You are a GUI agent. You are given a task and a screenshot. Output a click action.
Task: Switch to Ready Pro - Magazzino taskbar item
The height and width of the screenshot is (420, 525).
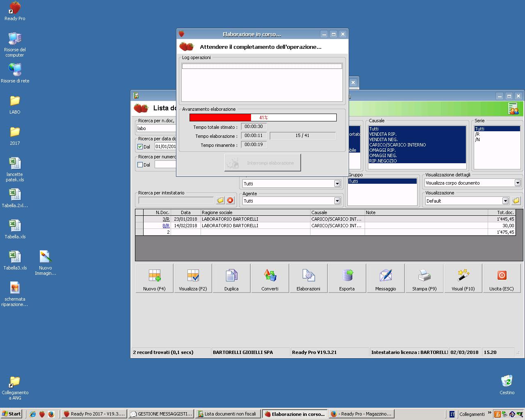tap(361, 414)
